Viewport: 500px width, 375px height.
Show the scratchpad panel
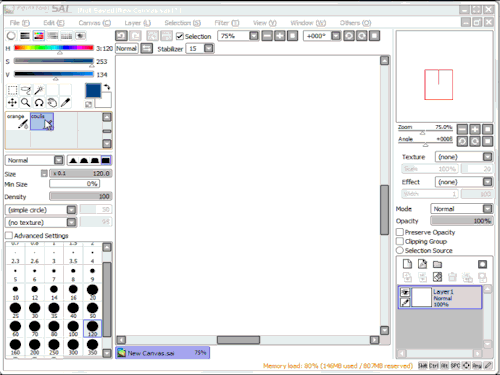[80, 36]
